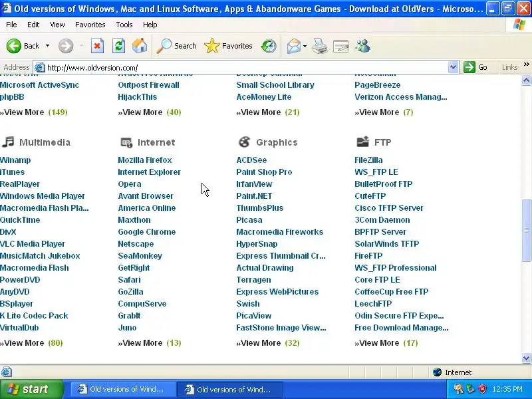The height and width of the screenshot is (399, 532).
Task: Expand the Links toolbar chevron
Action: 526,64
